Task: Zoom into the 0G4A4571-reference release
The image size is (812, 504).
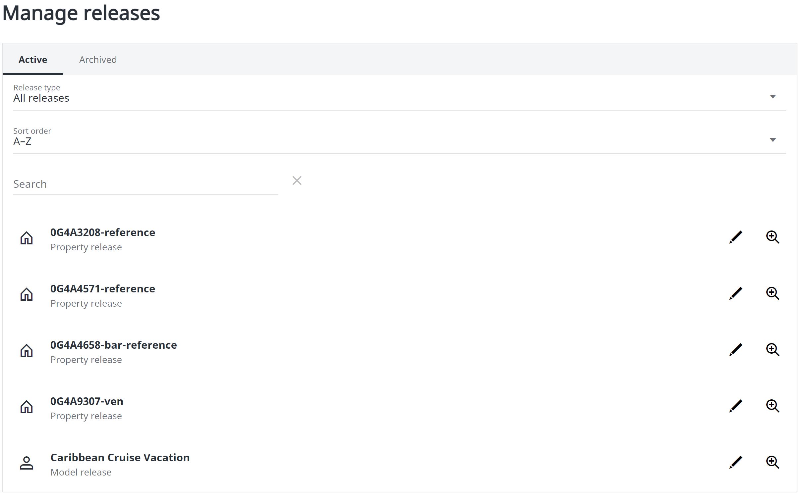Action: tap(773, 293)
